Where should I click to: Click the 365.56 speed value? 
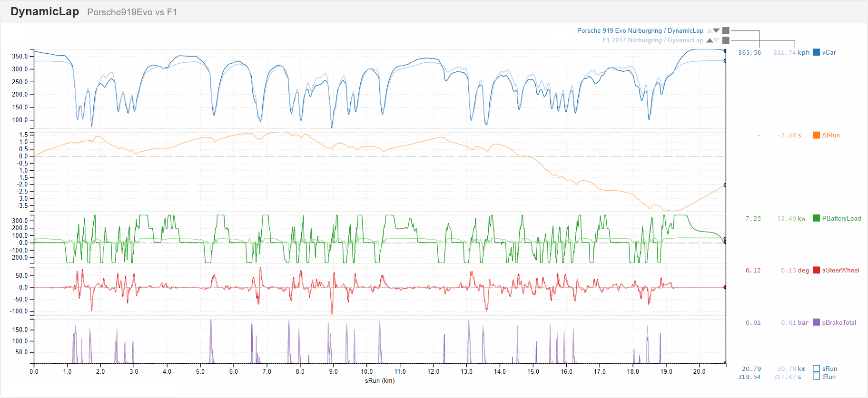click(750, 53)
